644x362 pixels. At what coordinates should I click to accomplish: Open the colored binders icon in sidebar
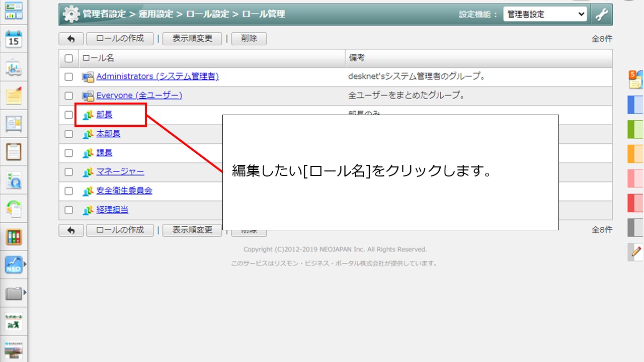click(14, 237)
